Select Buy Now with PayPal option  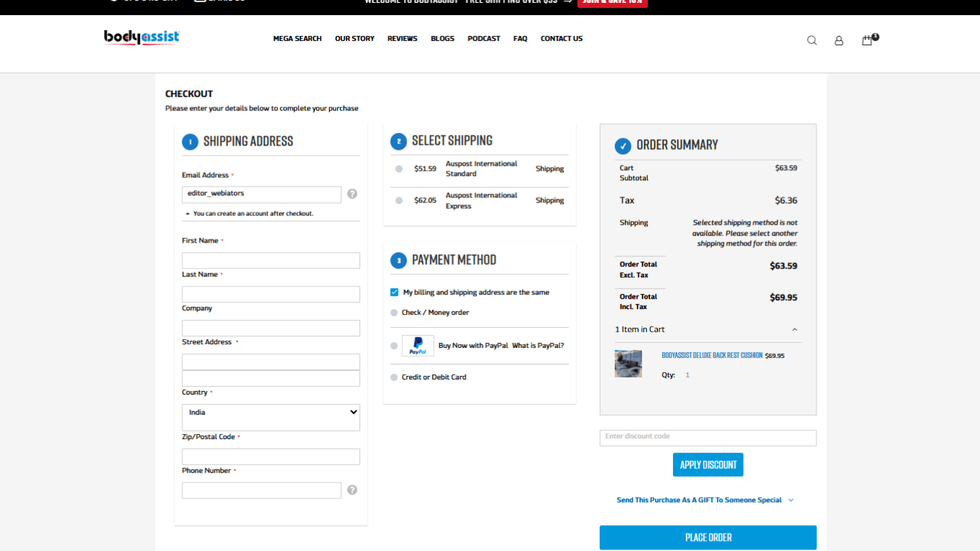pyautogui.click(x=394, y=346)
